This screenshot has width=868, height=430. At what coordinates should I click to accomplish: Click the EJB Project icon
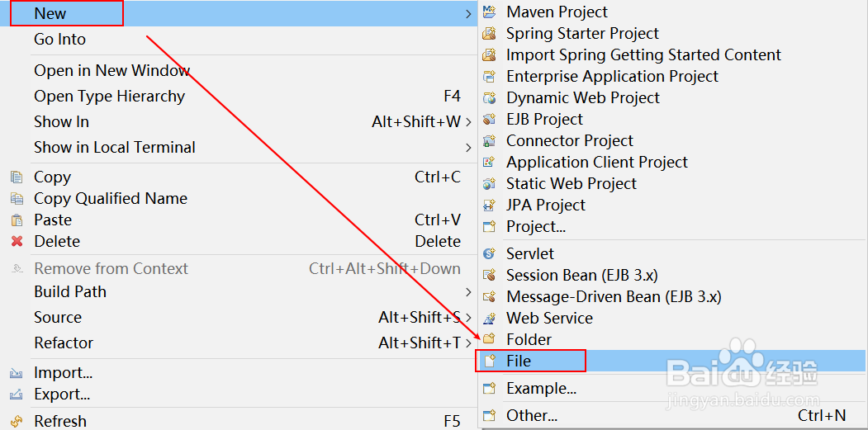tap(490, 120)
